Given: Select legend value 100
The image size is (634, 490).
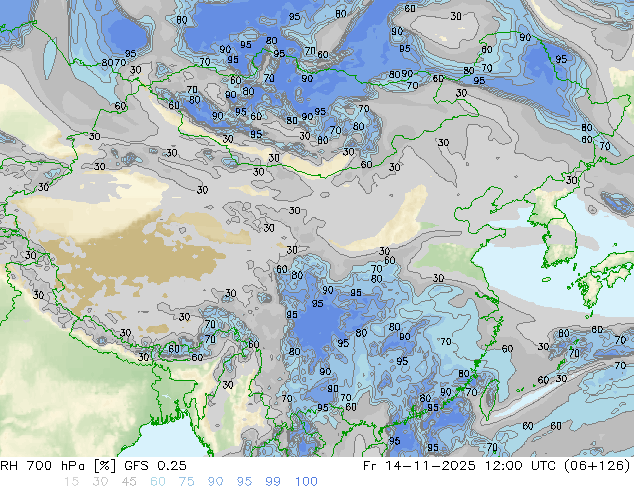Looking at the screenshot, I should [306, 482].
